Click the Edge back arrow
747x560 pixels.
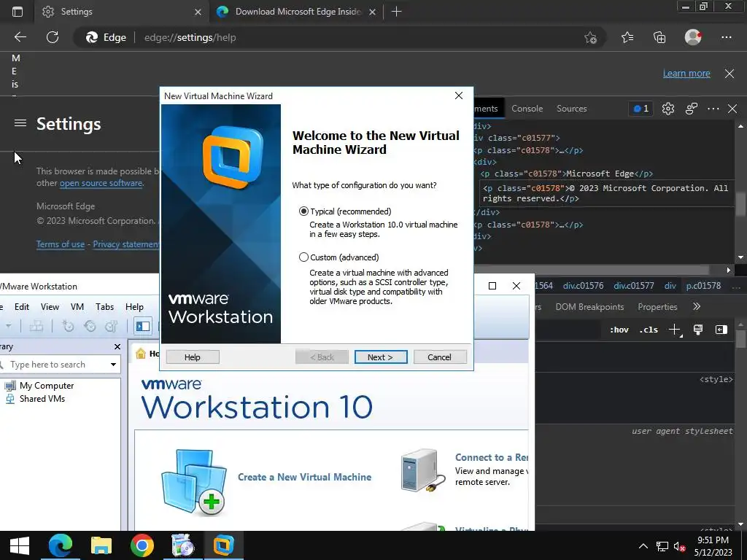(20, 37)
